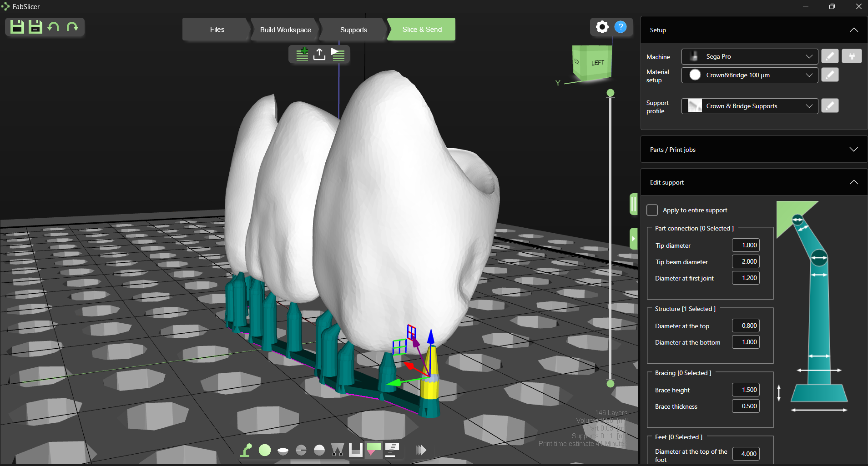Viewport: 868px width, 466px height.
Task: Click the 'Feet [0 Selected ]' label
Action: point(678,437)
